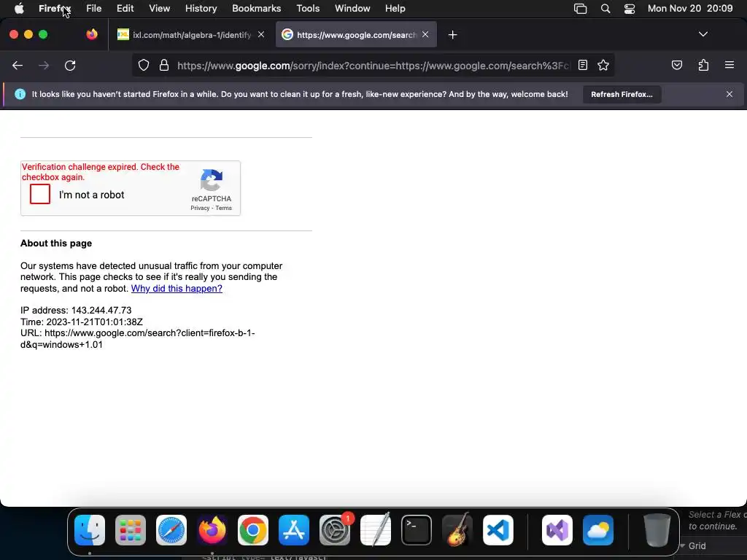The width and height of the screenshot is (747, 560).
Task: Open Stage Manager icon in menu bar
Action: [580, 9]
